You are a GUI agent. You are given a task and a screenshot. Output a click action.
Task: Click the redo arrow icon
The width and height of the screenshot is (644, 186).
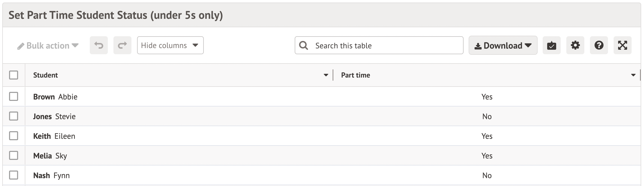coord(122,45)
